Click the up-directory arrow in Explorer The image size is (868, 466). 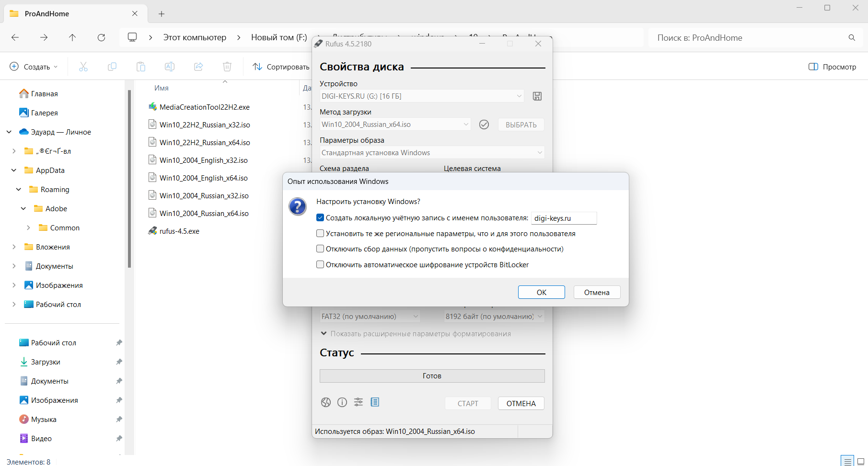coord(72,37)
